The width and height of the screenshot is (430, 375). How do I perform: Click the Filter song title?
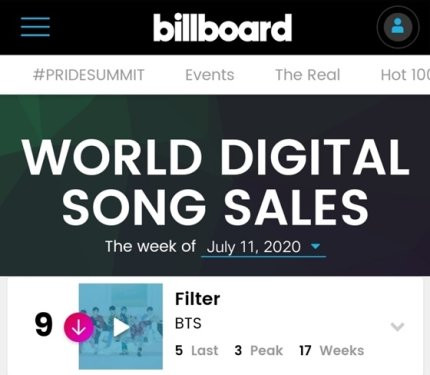click(197, 299)
